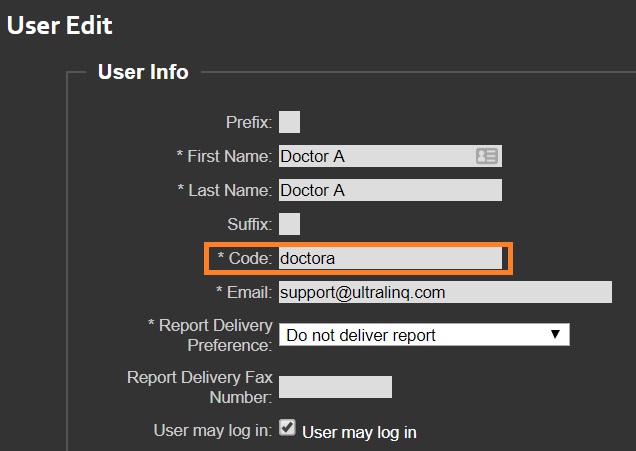
Task: Click inside the Prefix field
Action: (289, 122)
